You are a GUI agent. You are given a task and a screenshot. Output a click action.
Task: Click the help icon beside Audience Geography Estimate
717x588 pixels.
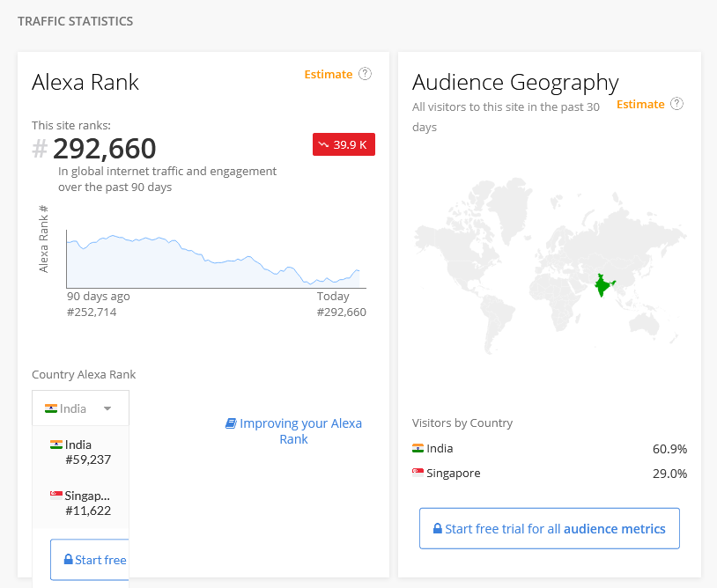click(x=676, y=104)
